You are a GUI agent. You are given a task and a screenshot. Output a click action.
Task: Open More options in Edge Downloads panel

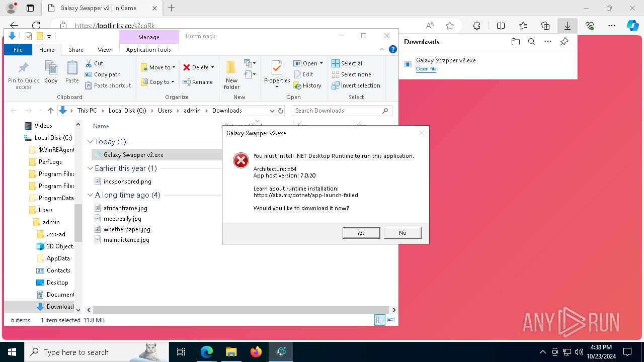548,42
